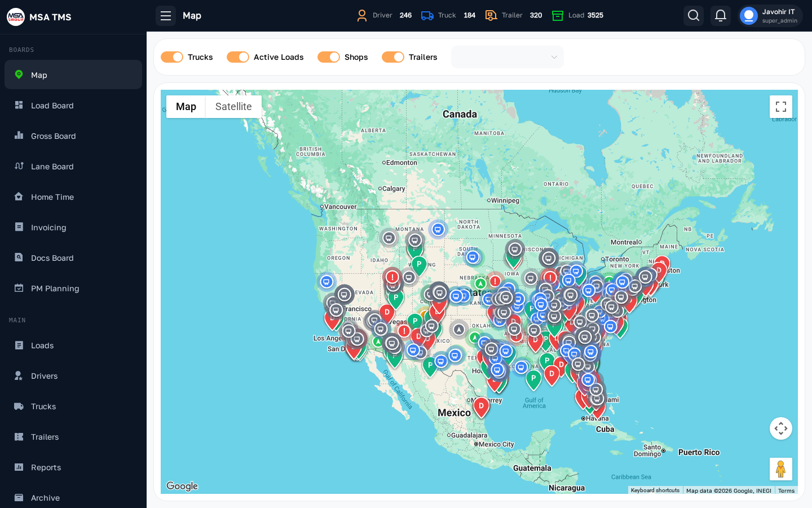Click the Street View pegman
This screenshot has width=812, height=508.
tap(781, 469)
